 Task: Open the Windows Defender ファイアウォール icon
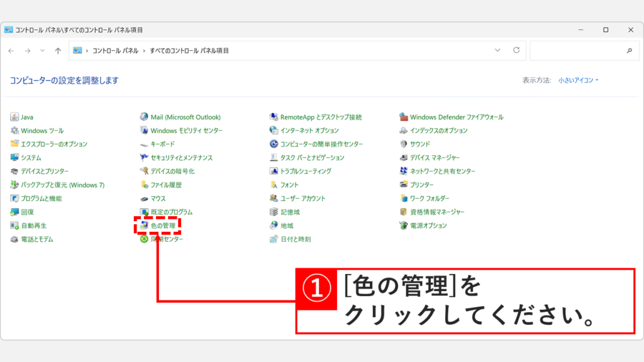403,117
